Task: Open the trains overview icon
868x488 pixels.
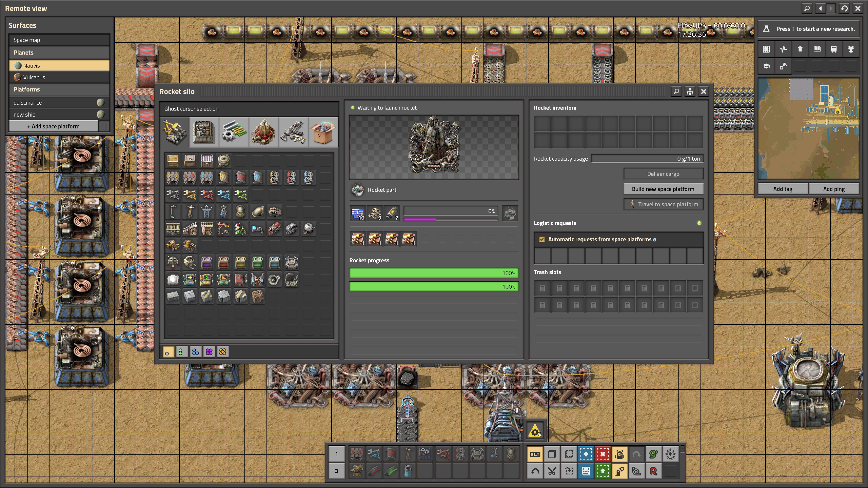Action: [834, 49]
